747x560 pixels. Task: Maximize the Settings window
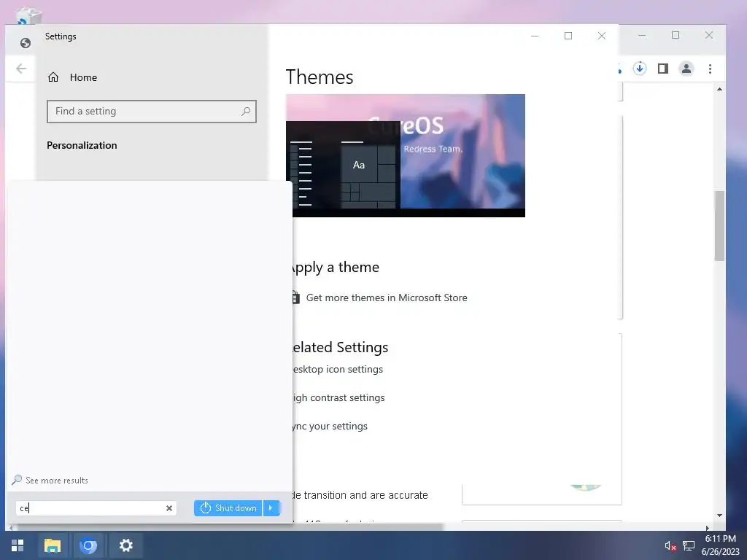pyautogui.click(x=568, y=36)
